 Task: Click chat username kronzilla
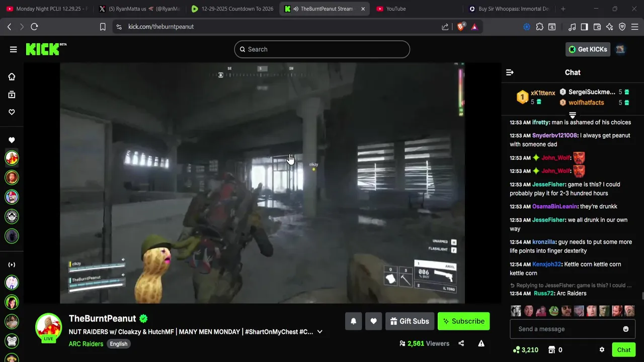tap(544, 242)
